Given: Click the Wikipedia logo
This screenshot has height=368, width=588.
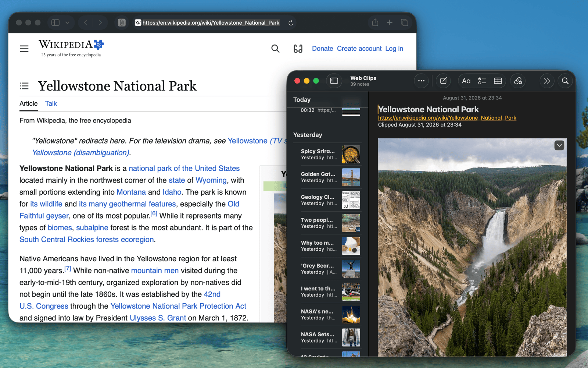Looking at the screenshot, I should [x=71, y=48].
